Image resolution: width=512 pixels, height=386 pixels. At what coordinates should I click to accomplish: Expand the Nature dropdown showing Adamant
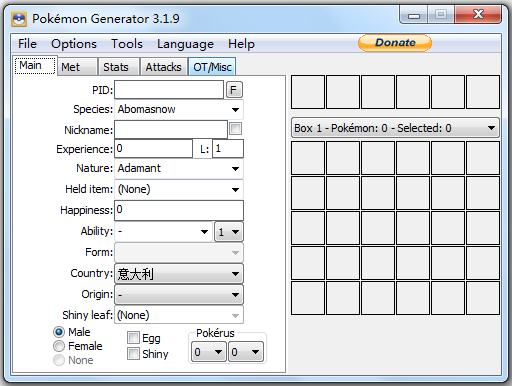(179, 168)
